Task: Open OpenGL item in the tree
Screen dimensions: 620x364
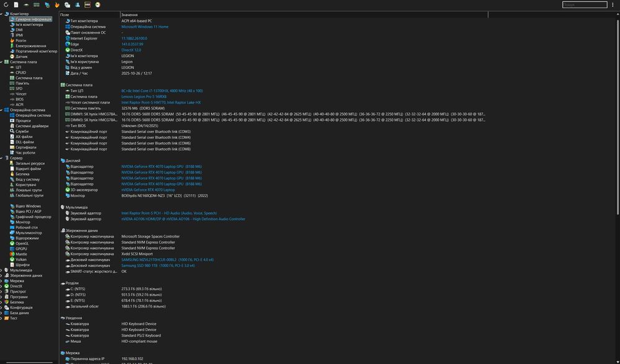Action: click(19, 243)
